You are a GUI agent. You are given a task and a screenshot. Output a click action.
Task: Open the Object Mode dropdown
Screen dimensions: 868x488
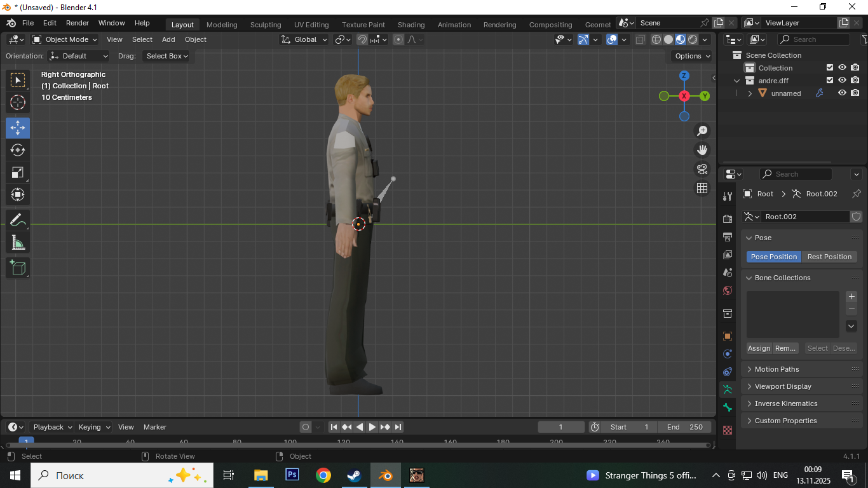click(65, 39)
